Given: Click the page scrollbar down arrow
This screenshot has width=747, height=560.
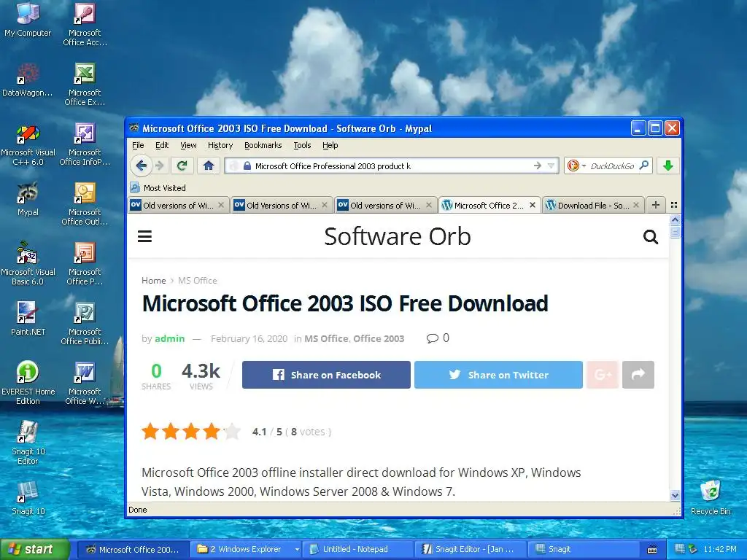Looking at the screenshot, I should pos(675,495).
